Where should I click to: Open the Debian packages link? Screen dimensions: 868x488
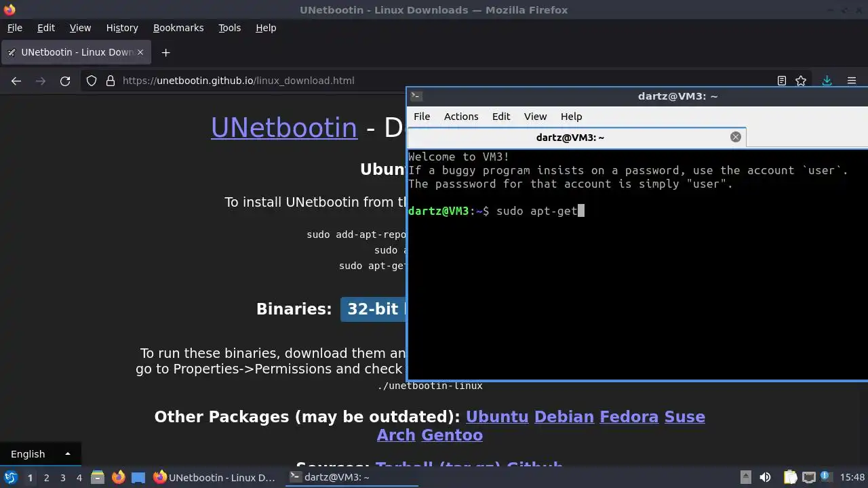click(564, 417)
